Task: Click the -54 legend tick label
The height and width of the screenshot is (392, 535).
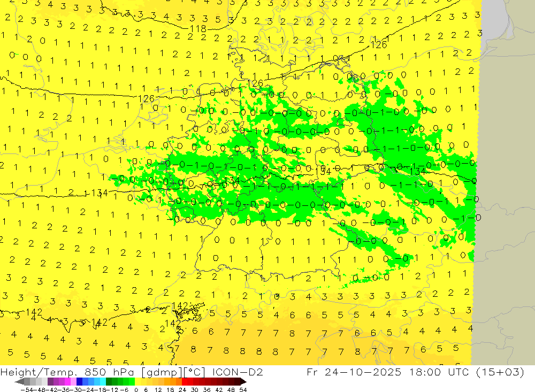Action: [x=27, y=390]
